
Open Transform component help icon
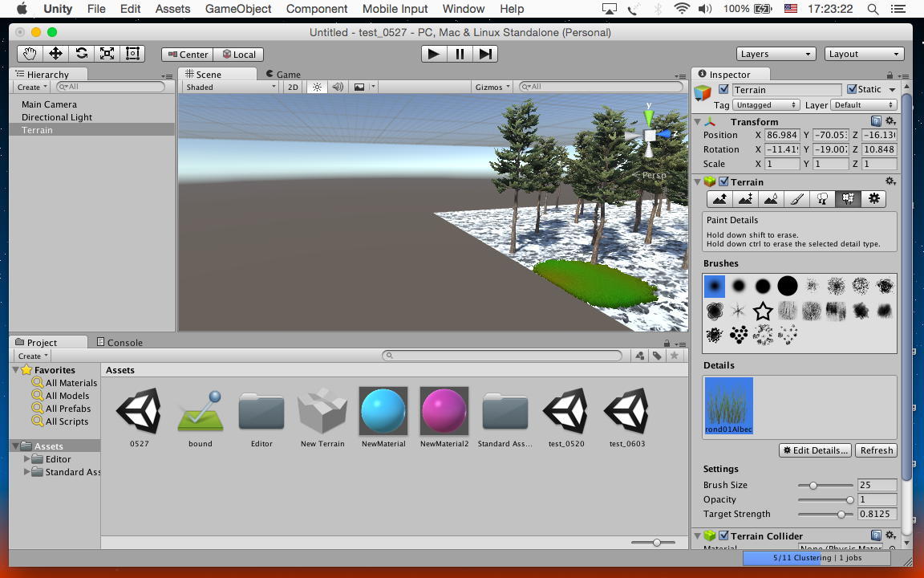click(x=876, y=121)
